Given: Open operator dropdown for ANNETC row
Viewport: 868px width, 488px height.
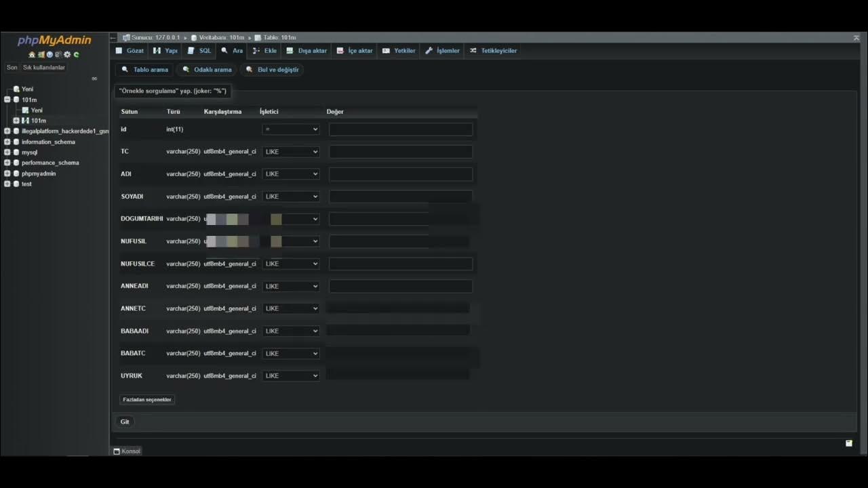Looking at the screenshot, I should pos(290,308).
